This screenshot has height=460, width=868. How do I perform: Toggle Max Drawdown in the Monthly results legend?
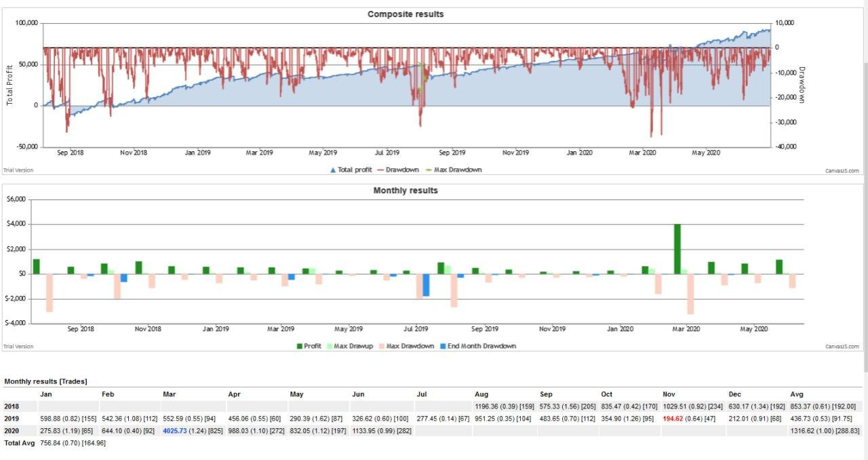[407, 346]
